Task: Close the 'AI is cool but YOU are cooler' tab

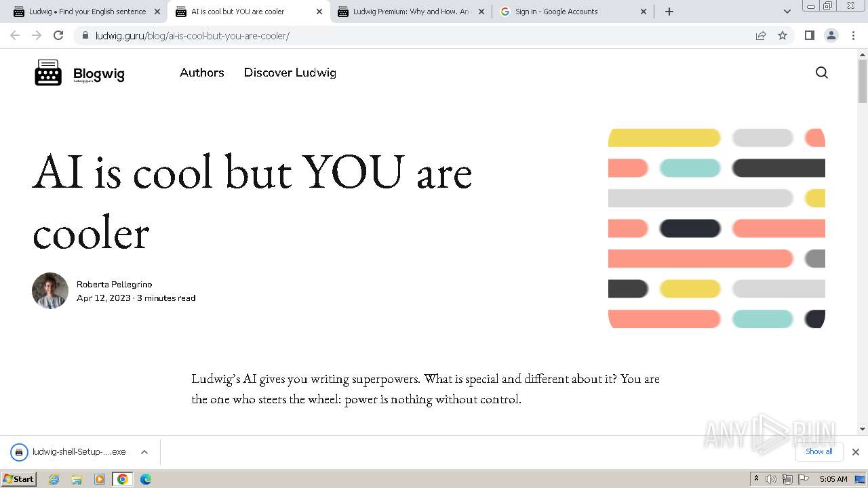Action: 319,12
